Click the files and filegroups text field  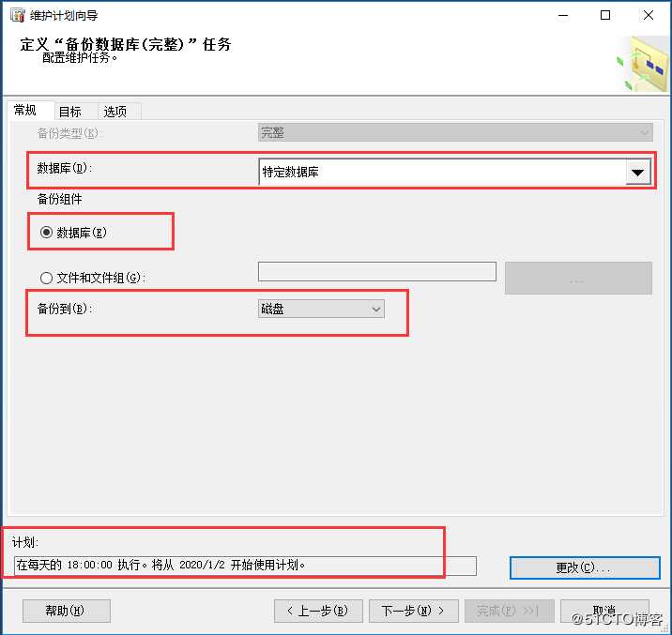coord(377,271)
